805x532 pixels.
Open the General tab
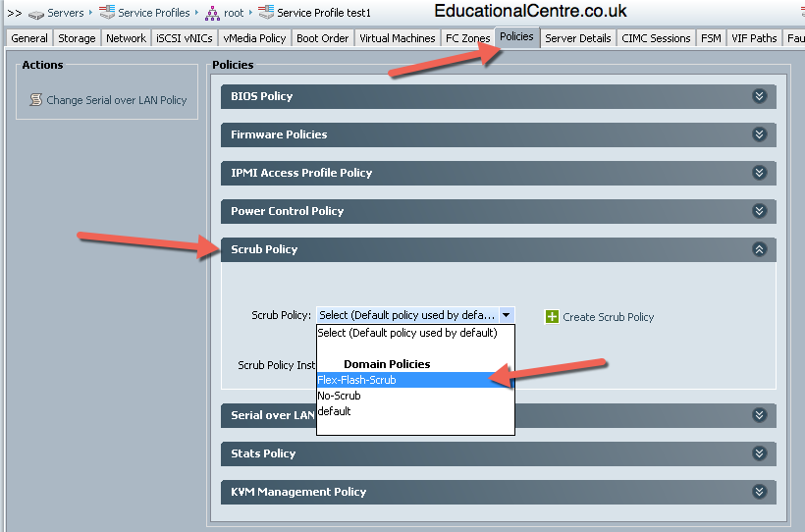[29, 38]
